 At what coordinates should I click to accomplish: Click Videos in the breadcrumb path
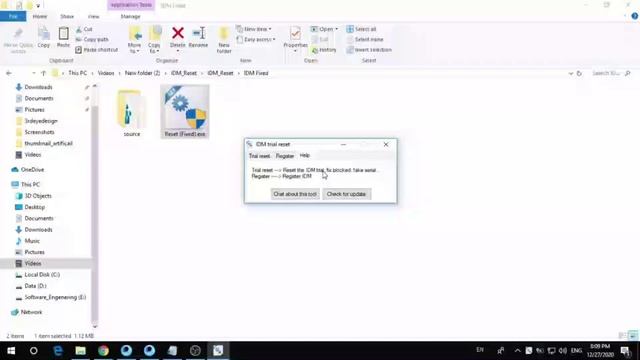click(x=106, y=73)
